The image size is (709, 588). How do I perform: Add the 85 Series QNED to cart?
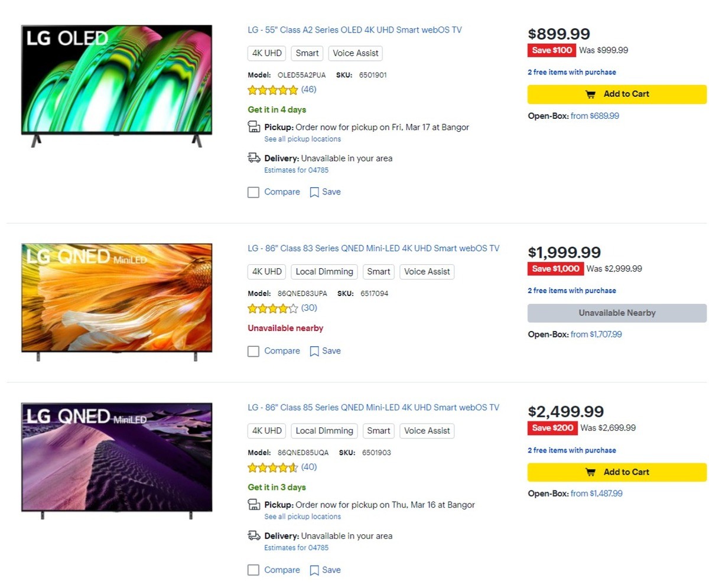pos(617,472)
